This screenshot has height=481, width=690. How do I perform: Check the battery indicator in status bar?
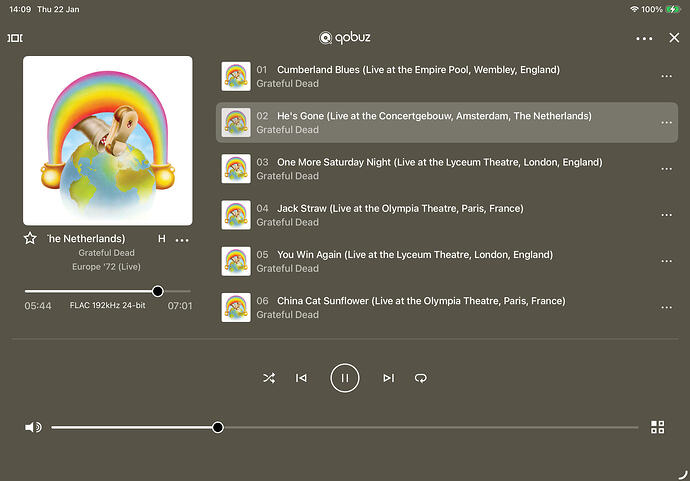pyautogui.click(x=673, y=9)
